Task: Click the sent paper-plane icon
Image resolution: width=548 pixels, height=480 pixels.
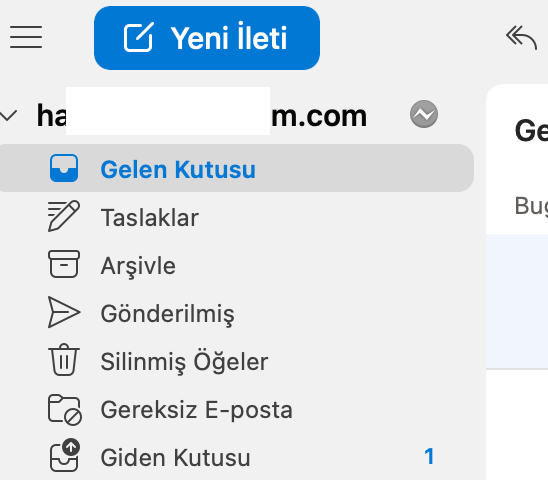Action: pos(64,312)
